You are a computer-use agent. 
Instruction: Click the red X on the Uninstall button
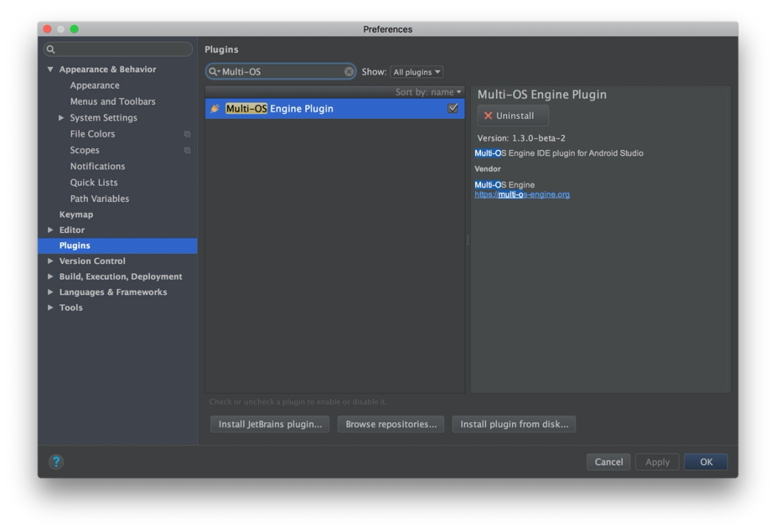pyautogui.click(x=488, y=115)
